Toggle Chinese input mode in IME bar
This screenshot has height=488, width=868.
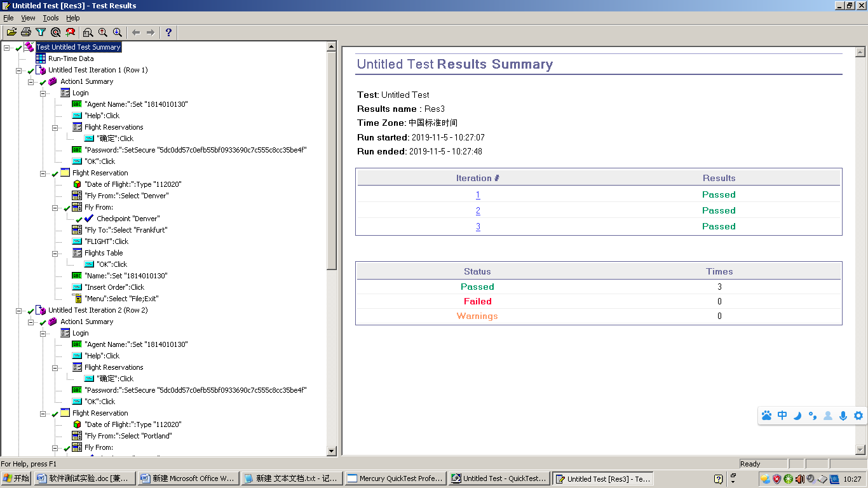(x=782, y=416)
